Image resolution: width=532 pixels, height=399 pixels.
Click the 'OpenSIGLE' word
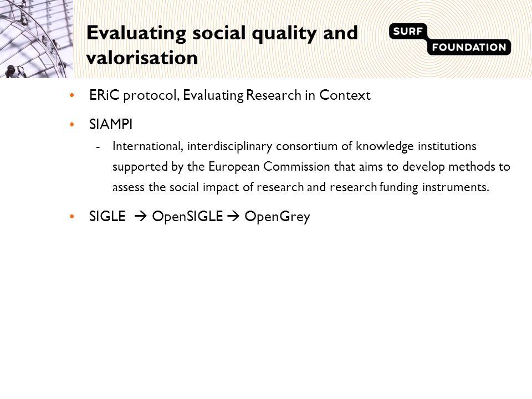187,216
